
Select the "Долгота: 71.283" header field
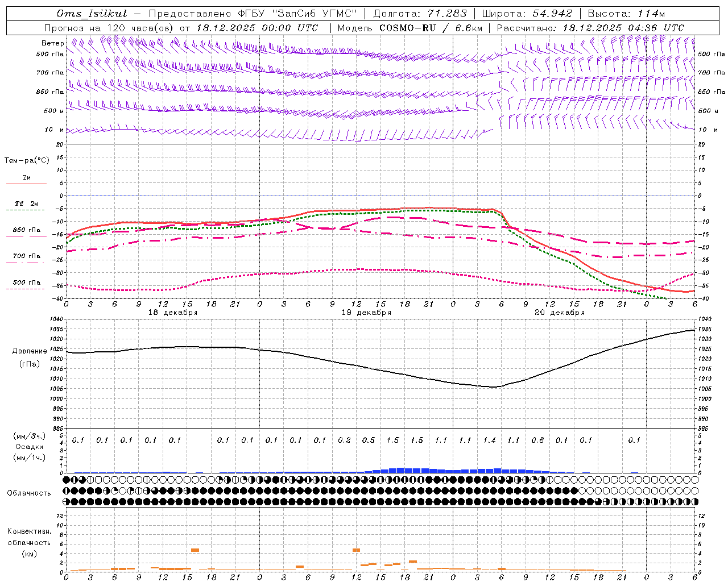pyautogui.click(x=420, y=14)
